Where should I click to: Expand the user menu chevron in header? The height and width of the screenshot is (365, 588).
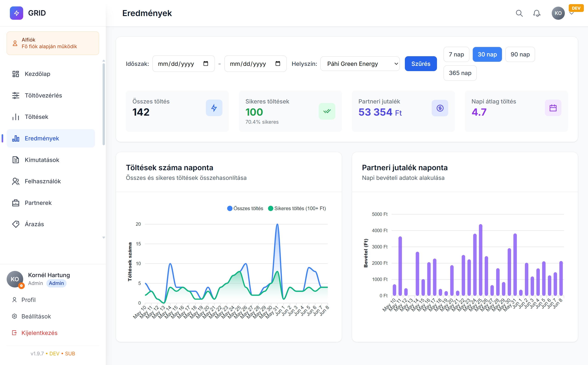pos(571,14)
